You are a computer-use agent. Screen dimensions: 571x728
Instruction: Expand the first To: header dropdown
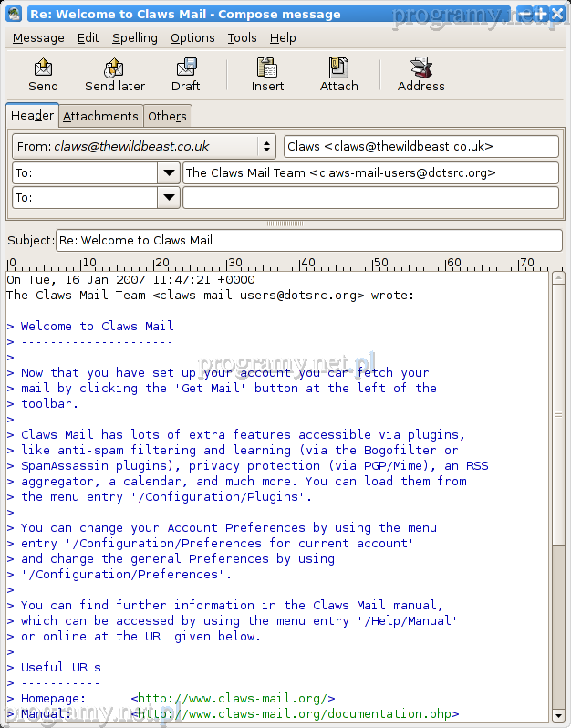coord(169,172)
